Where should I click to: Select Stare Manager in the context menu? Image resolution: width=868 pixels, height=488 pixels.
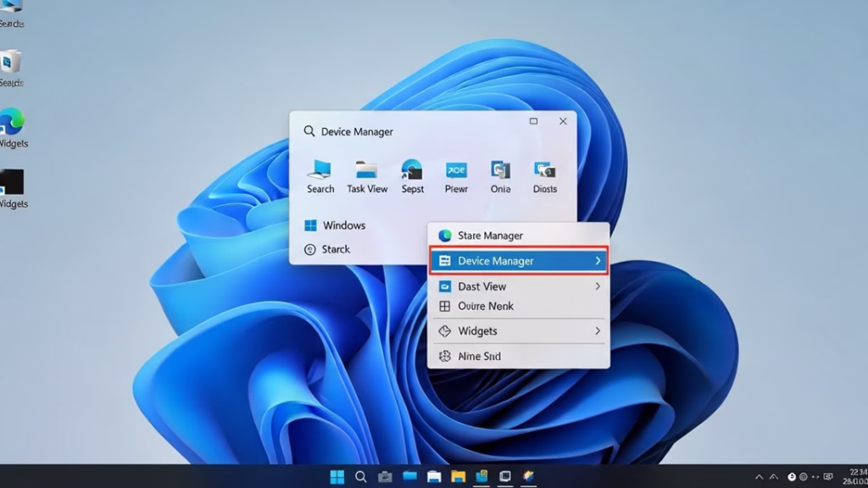pyautogui.click(x=490, y=236)
